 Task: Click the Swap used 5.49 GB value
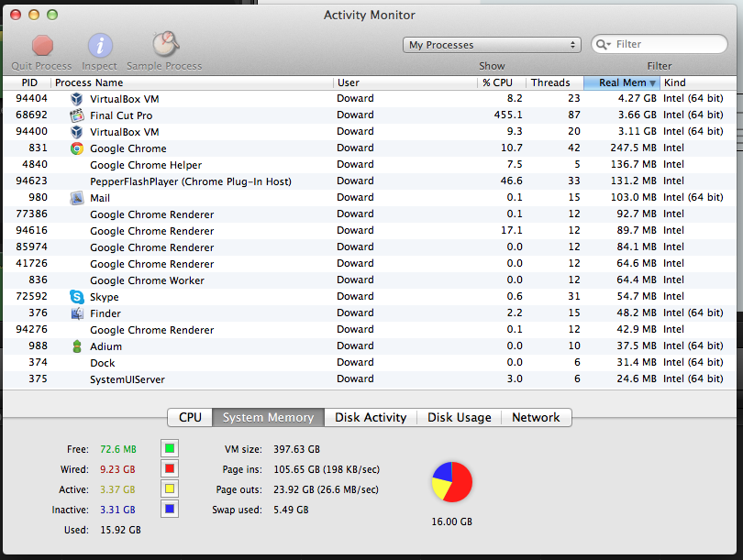point(291,511)
